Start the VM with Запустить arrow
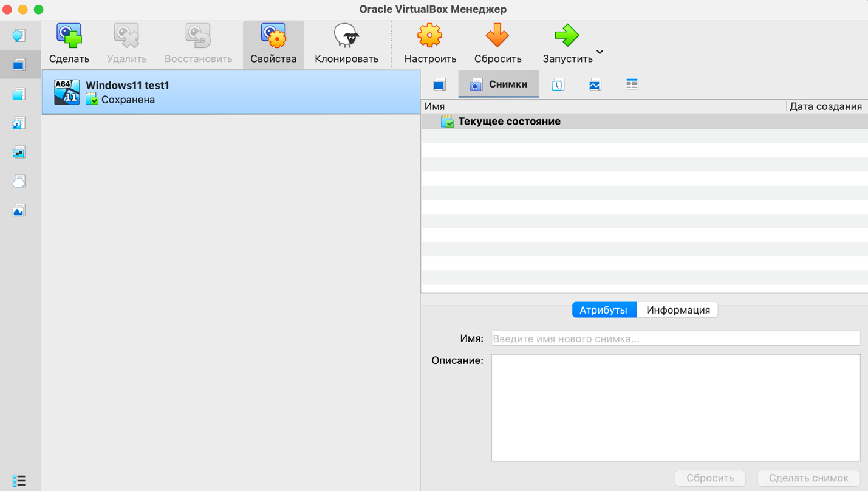The height and width of the screenshot is (491, 868). coord(566,36)
